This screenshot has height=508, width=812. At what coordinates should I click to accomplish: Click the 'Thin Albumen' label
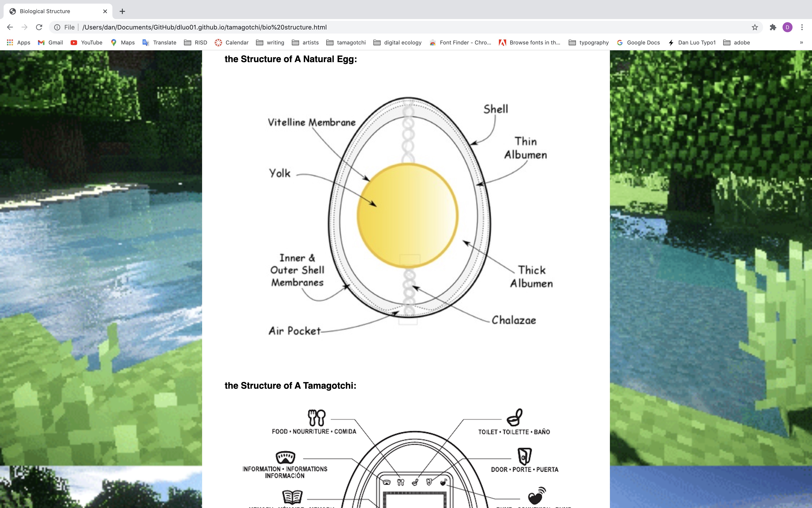coord(525,148)
